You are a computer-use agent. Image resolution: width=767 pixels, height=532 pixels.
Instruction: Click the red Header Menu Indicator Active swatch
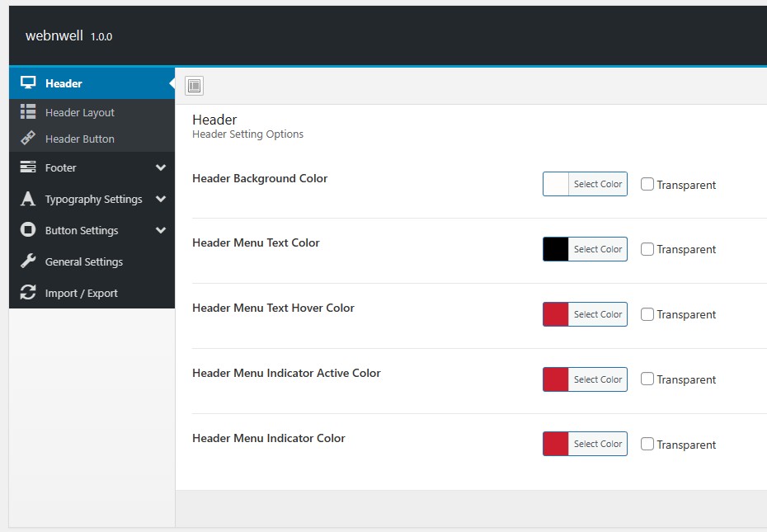(553, 379)
